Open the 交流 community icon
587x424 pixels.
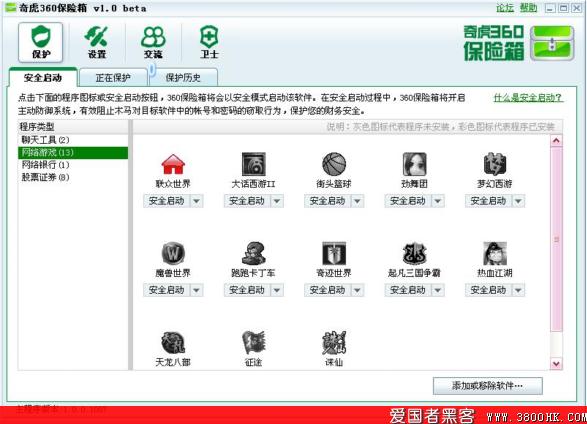pos(153,42)
